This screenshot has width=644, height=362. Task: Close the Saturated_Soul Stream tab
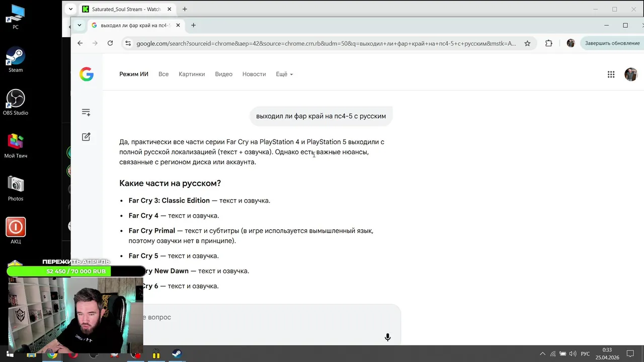(x=170, y=9)
